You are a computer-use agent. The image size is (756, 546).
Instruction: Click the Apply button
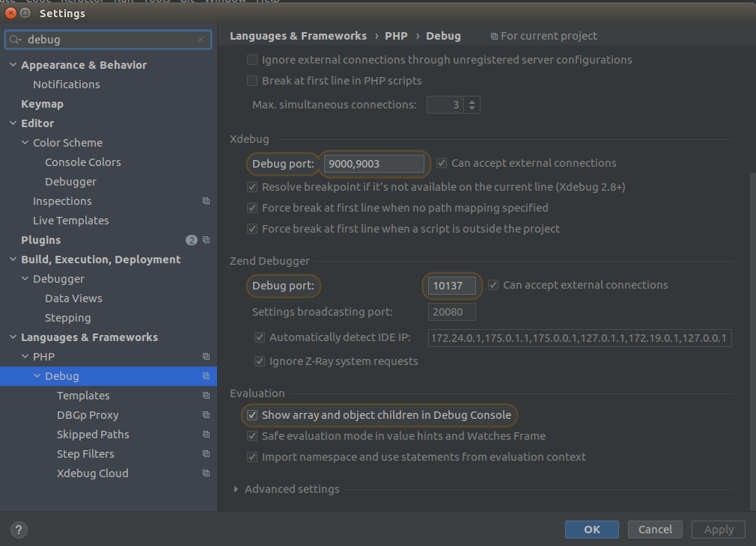pos(717,529)
